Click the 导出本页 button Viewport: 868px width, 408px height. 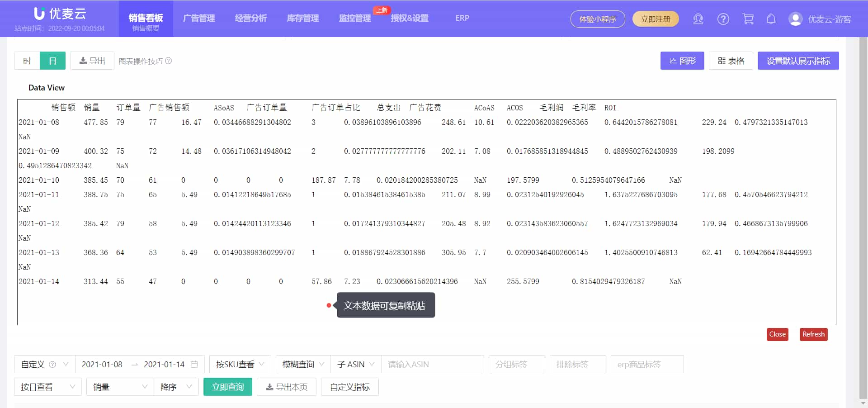pos(287,387)
